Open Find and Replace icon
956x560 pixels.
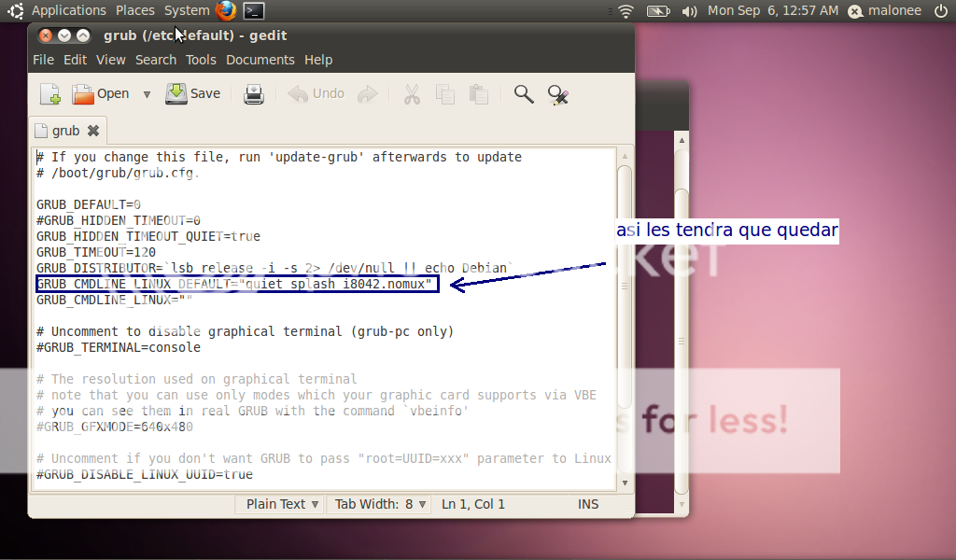558,94
